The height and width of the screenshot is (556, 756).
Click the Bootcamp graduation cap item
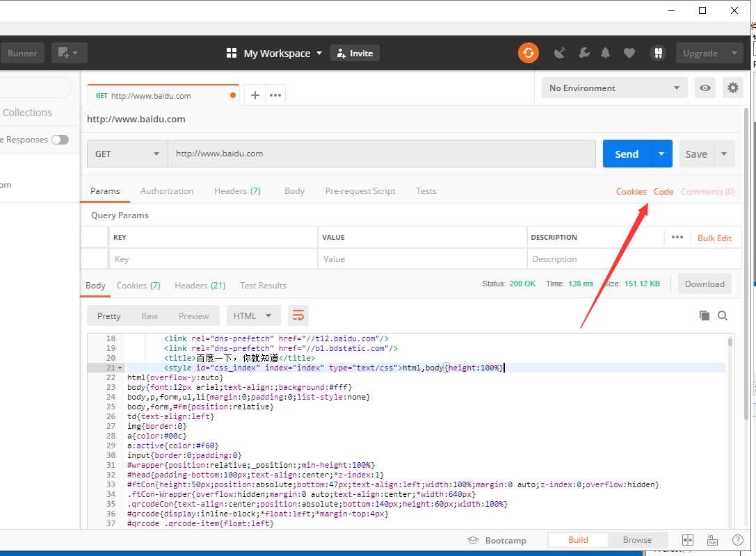click(497, 540)
